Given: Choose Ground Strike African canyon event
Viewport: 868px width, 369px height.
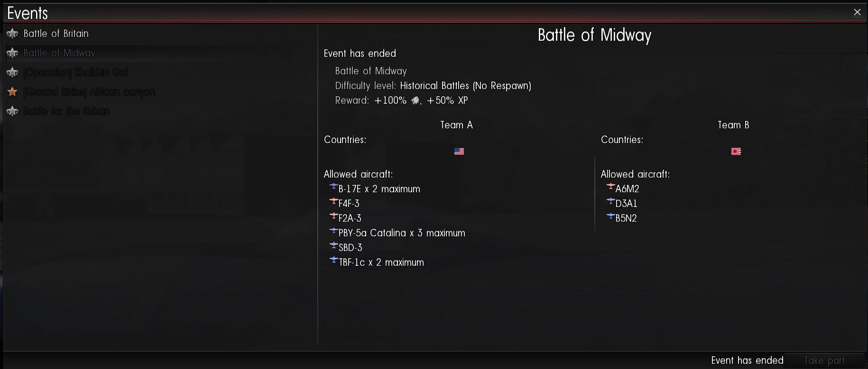Looking at the screenshot, I should (89, 92).
